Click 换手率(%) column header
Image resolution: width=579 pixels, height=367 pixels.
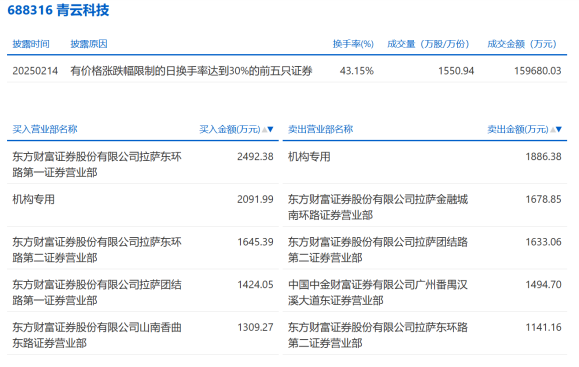point(353,44)
